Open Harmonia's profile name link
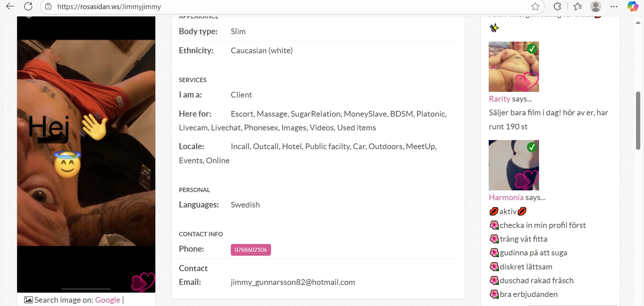The image size is (644, 306). pyautogui.click(x=506, y=197)
